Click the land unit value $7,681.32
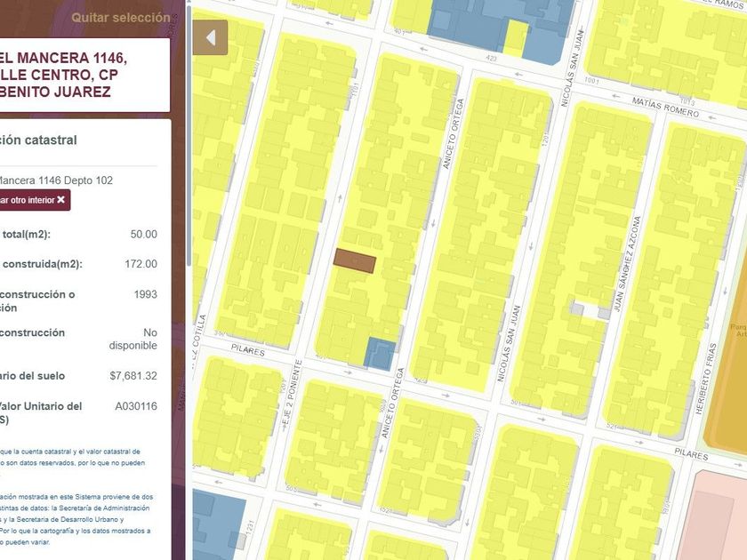The image size is (747, 560). [133, 376]
